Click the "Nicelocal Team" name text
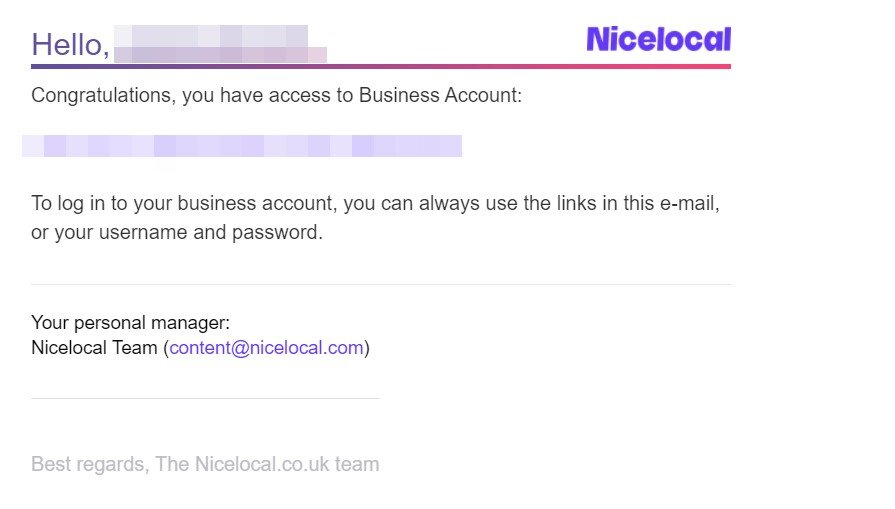The height and width of the screenshot is (509, 895). tap(94, 348)
